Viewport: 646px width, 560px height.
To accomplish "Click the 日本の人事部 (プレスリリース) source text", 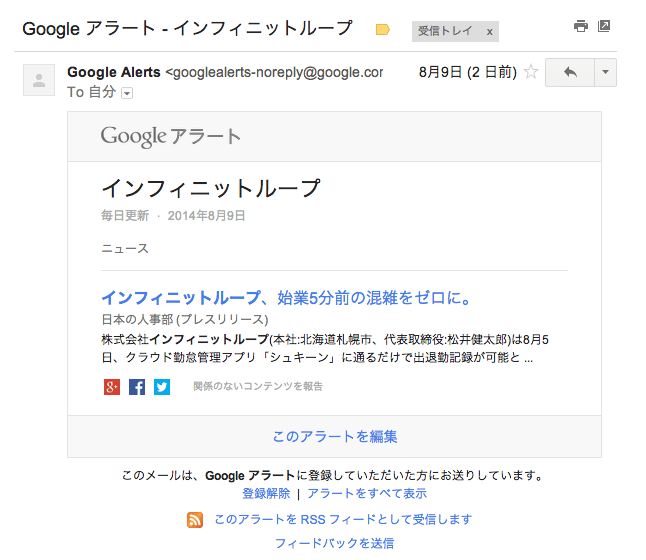I will pos(185,319).
